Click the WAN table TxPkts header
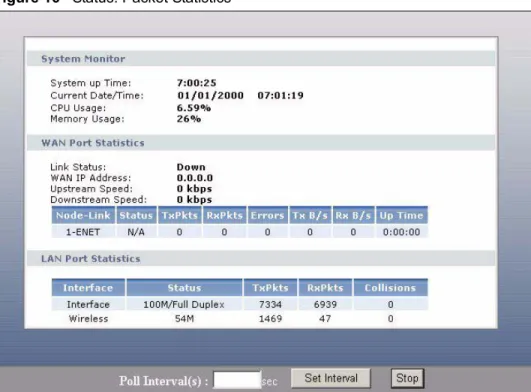Viewport: 531px width, 392px height. pos(179,215)
